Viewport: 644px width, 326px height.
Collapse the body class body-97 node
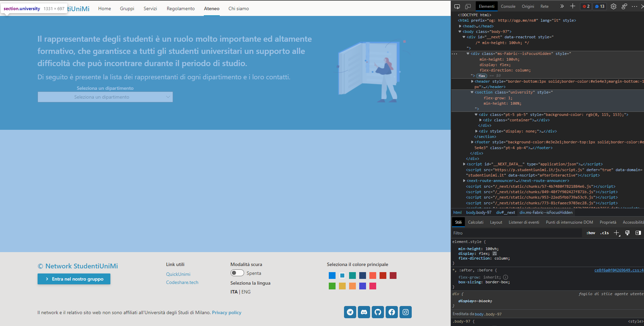tap(460, 32)
